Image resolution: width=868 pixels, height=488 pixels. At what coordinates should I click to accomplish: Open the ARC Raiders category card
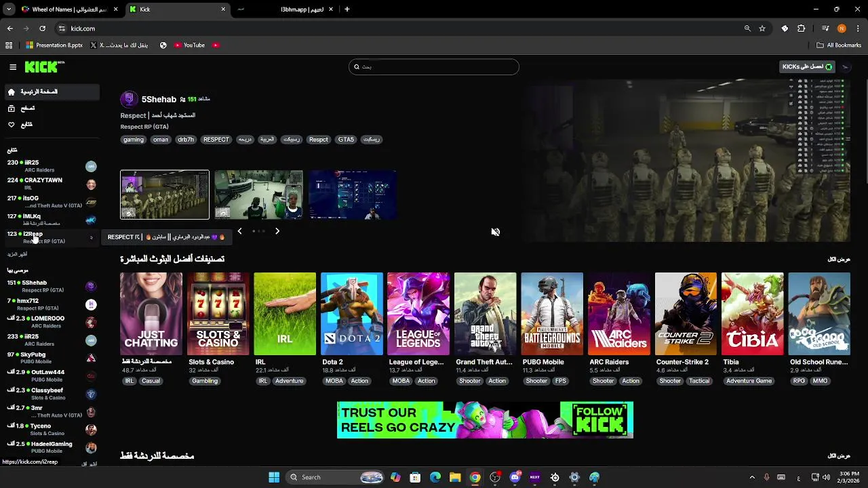click(x=618, y=314)
